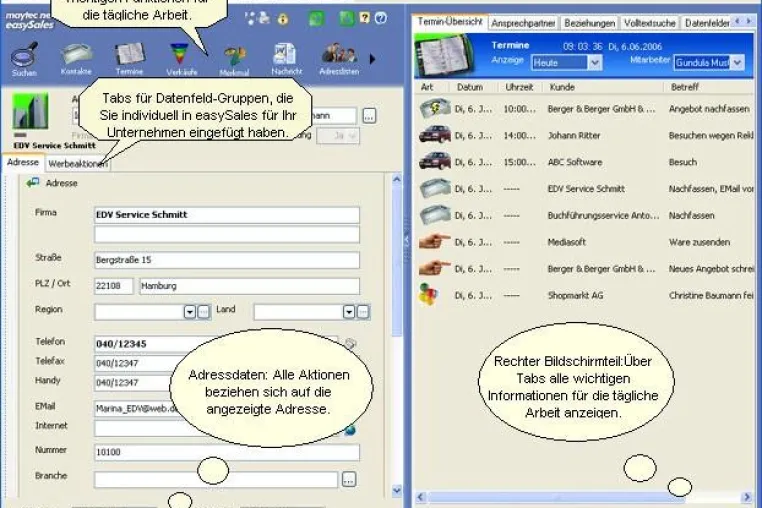Click the Telefon field 040/12345
This screenshot has height=508, width=762.
tap(216, 344)
